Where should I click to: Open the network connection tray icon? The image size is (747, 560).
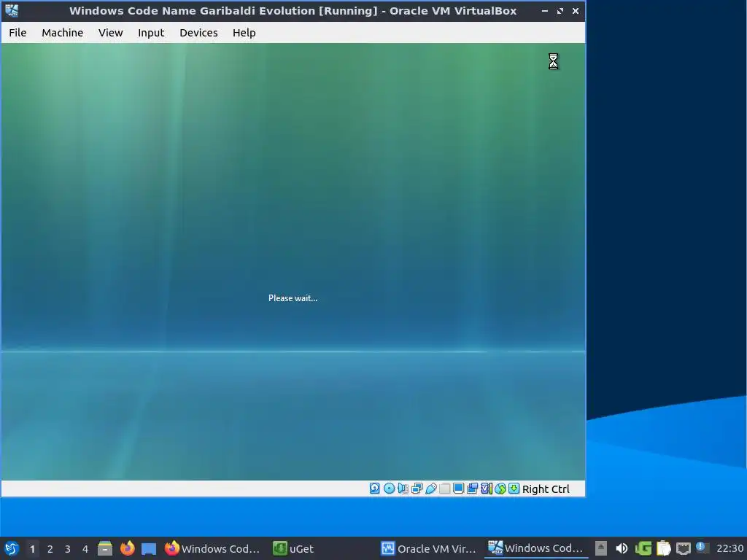click(x=683, y=548)
